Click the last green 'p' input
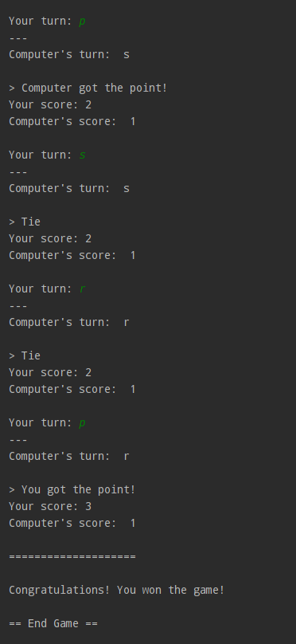This screenshot has height=644, width=296. click(82, 423)
